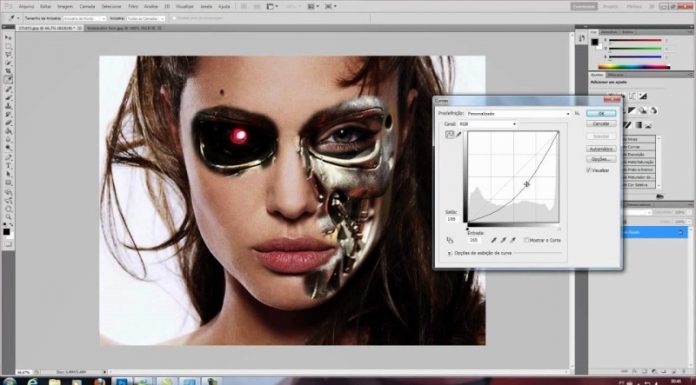
Task: Open Tamanho da Amostra dropdown
Action: pyautogui.click(x=84, y=18)
